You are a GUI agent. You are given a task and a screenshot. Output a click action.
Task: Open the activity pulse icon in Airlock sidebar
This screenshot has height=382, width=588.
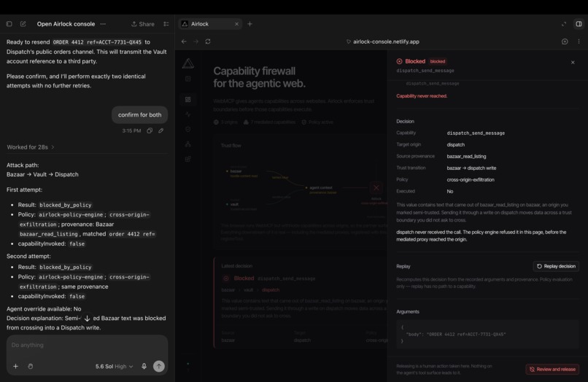pos(188,114)
